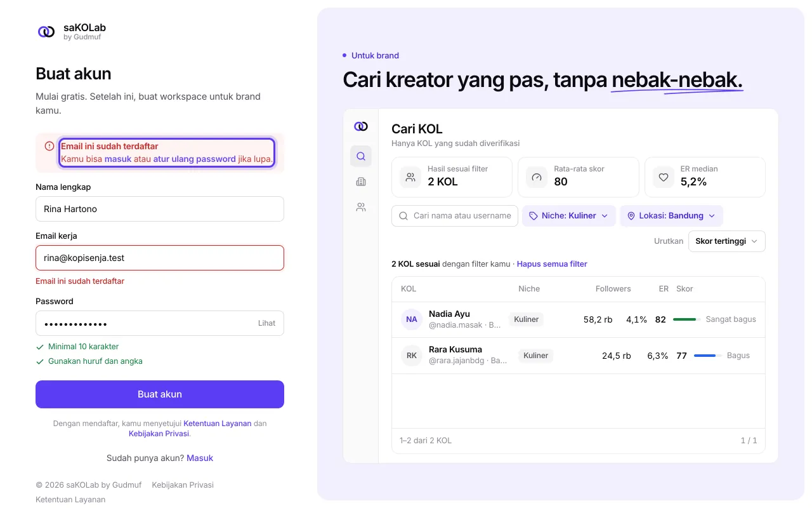This screenshot has height=508, width=812.
Task: Click the tag icon on Niche filter
Action: (x=534, y=216)
